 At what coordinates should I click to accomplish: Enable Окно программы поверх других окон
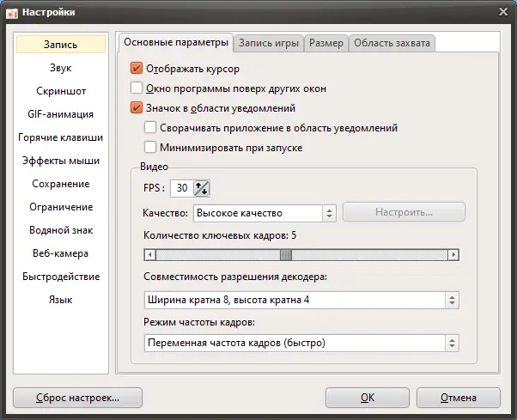(x=136, y=88)
